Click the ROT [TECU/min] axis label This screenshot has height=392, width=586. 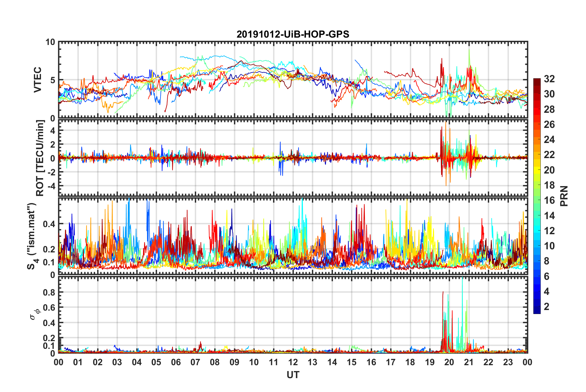pos(40,158)
